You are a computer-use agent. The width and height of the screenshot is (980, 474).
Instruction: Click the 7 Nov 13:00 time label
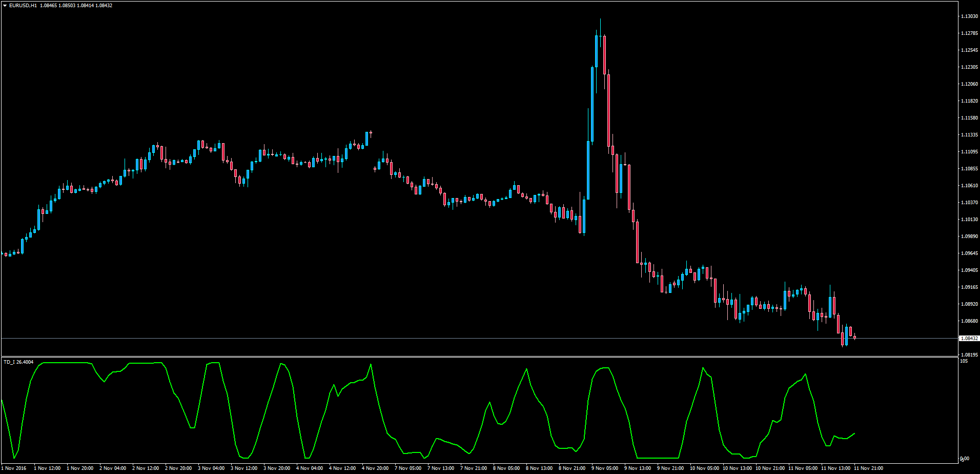[x=441, y=468]
